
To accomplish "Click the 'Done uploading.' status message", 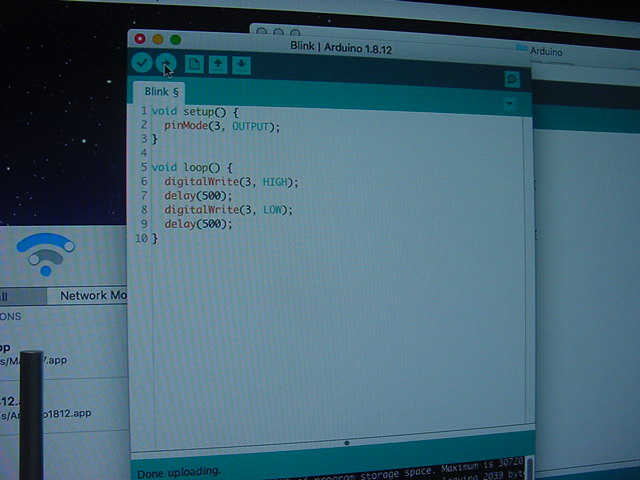I will (x=179, y=473).
